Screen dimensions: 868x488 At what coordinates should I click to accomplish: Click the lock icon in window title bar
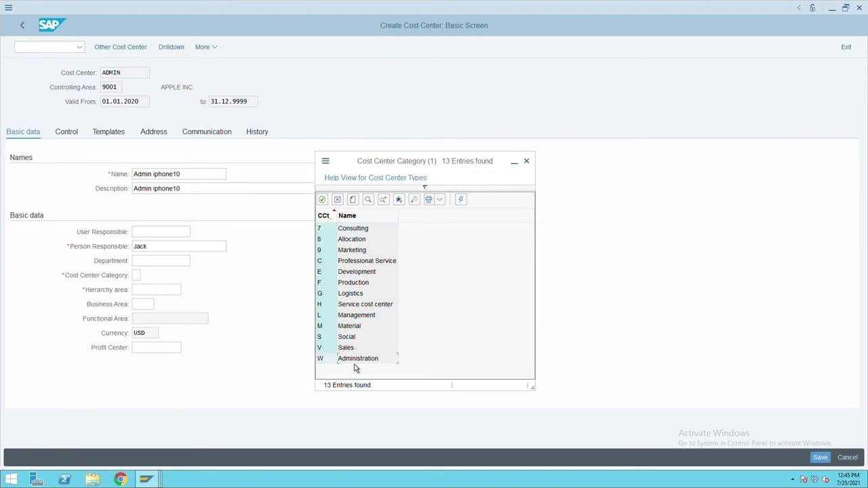click(812, 8)
